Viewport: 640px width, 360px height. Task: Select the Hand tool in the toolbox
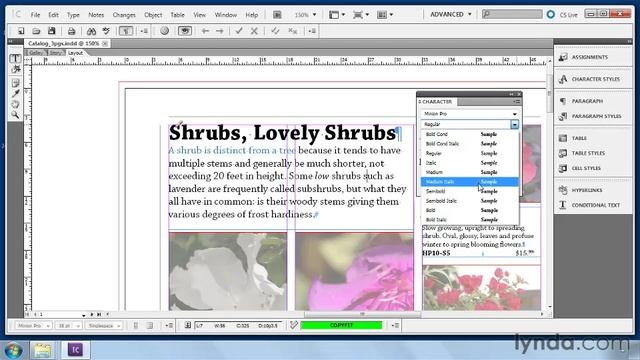[16, 104]
